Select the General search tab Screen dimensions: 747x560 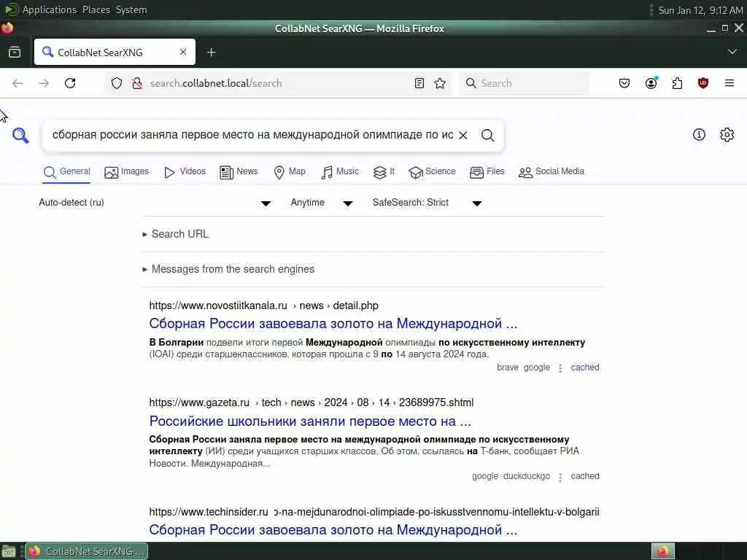[x=66, y=172]
